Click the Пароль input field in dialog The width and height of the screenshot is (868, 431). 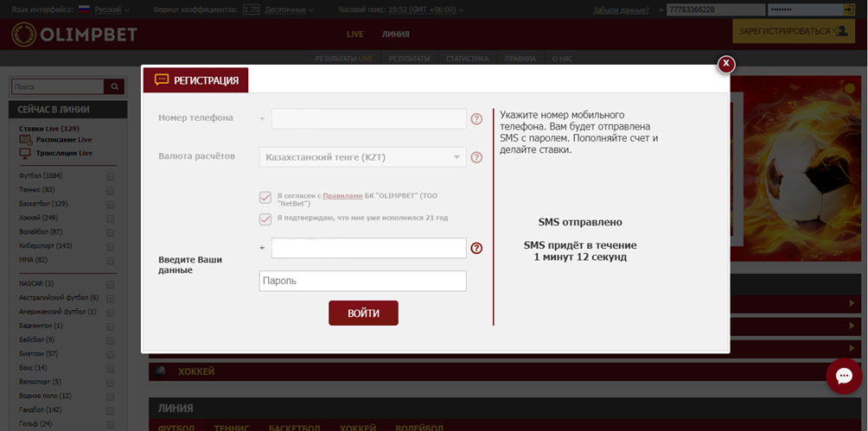coord(362,281)
